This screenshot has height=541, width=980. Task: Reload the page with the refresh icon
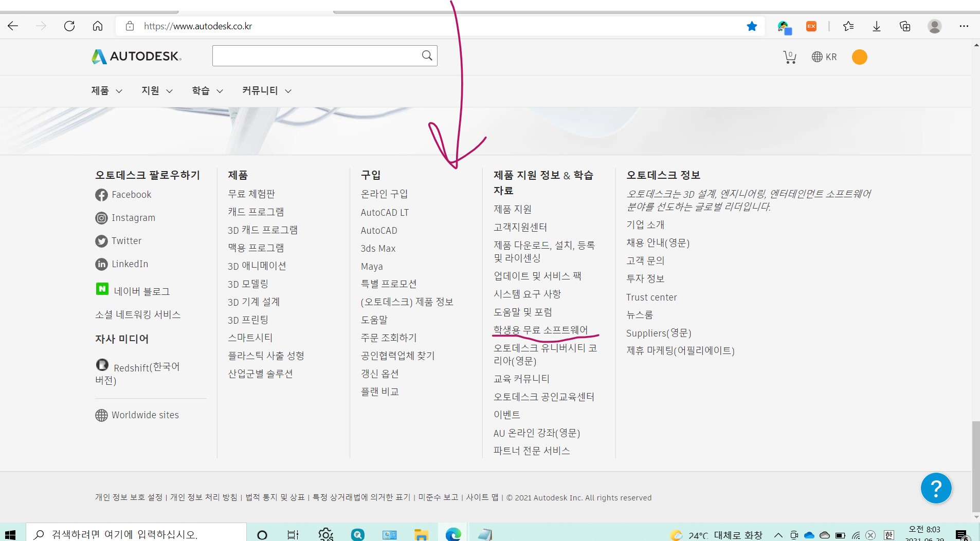click(x=69, y=26)
